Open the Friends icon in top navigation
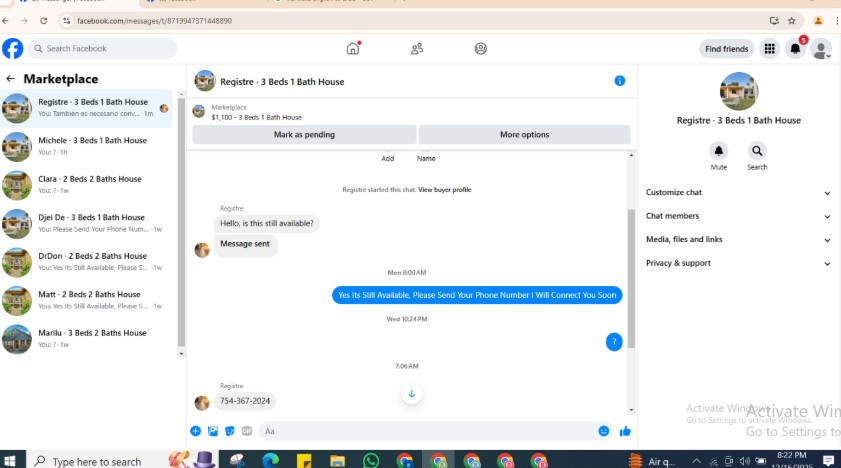Viewport: 841px width, 468px height. click(417, 49)
